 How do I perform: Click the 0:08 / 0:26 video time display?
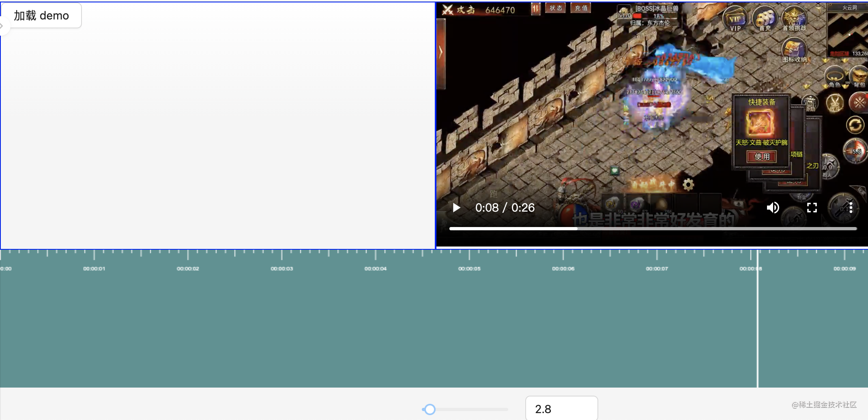point(505,208)
